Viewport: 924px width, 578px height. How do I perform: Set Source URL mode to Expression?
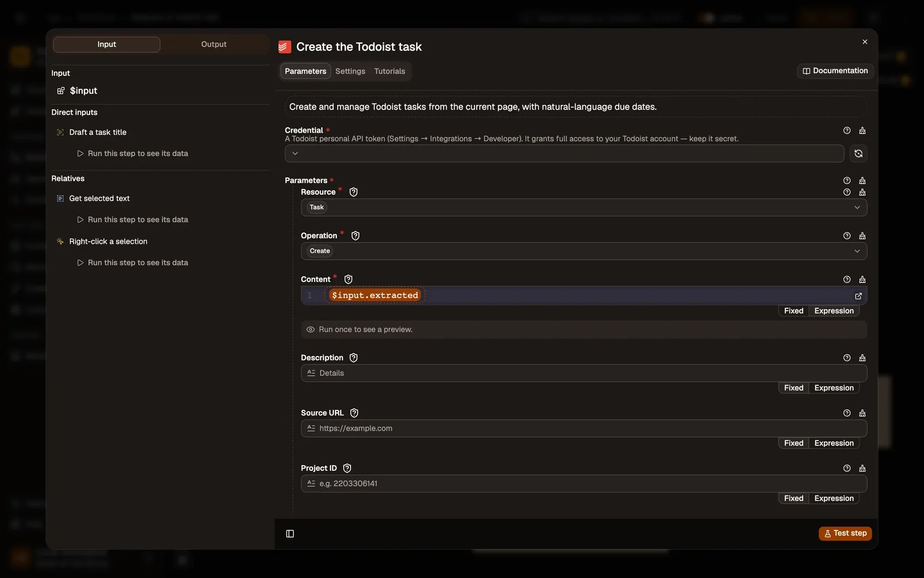click(834, 443)
